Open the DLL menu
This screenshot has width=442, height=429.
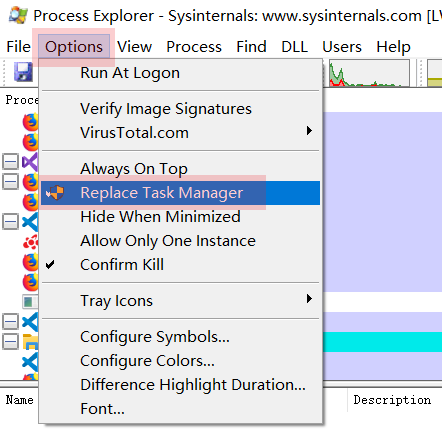point(294,47)
